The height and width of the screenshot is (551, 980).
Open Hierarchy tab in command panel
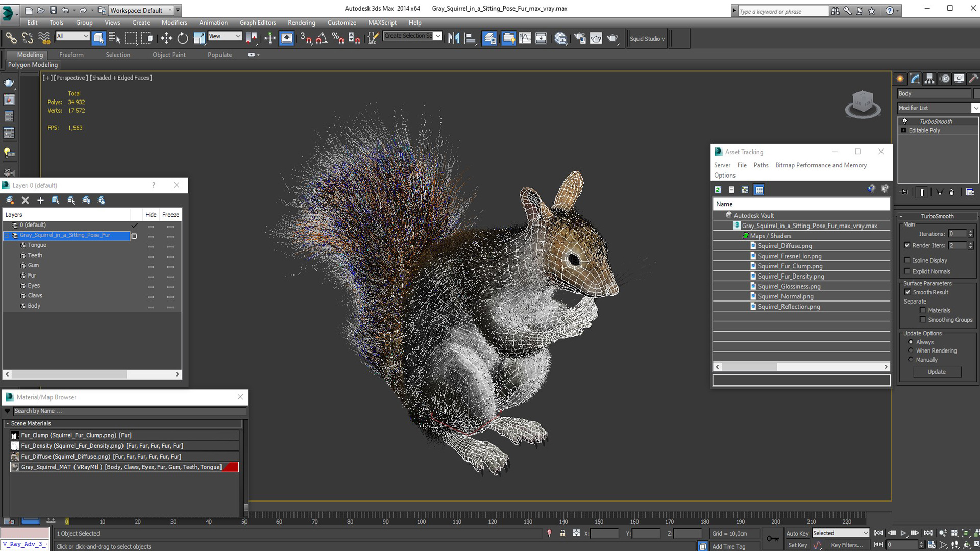(x=929, y=79)
